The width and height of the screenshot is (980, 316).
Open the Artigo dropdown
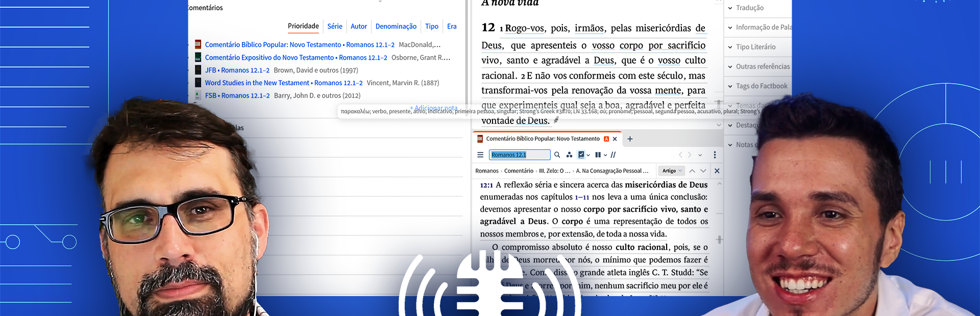point(671,171)
